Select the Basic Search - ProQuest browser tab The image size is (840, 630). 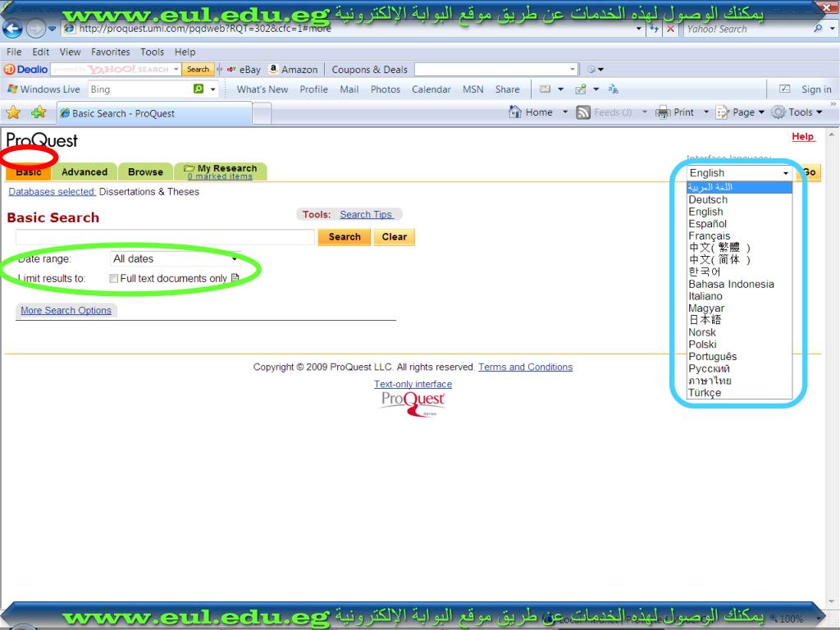coord(153,113)
